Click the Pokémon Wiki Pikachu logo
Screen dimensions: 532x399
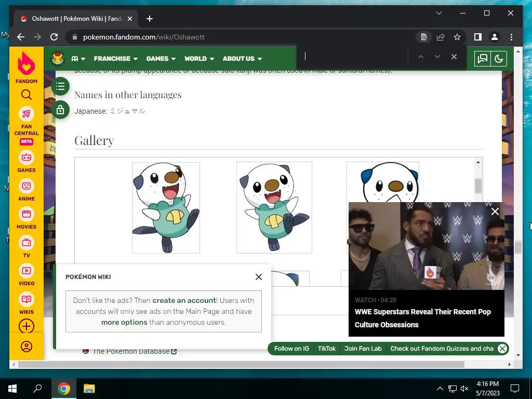58,58
